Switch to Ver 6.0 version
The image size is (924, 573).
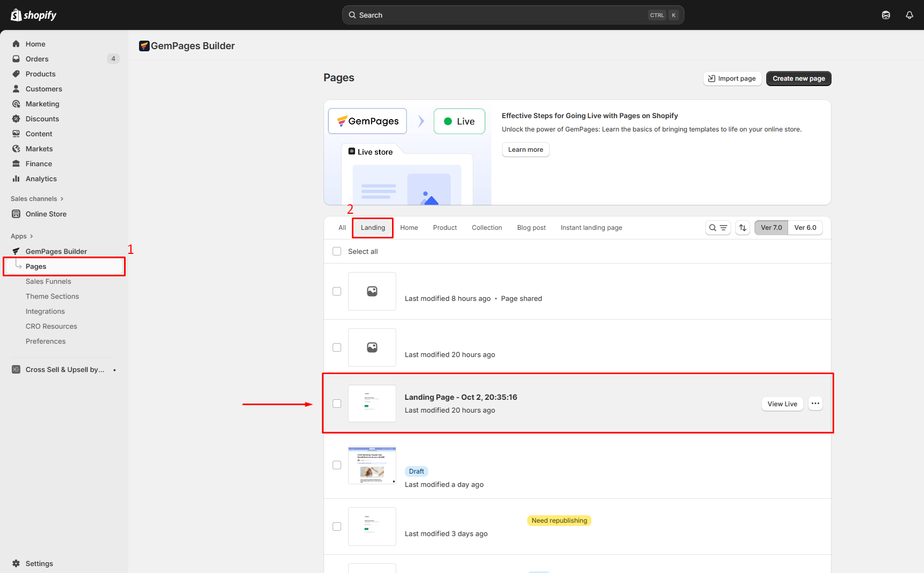[x=805, y=228]
